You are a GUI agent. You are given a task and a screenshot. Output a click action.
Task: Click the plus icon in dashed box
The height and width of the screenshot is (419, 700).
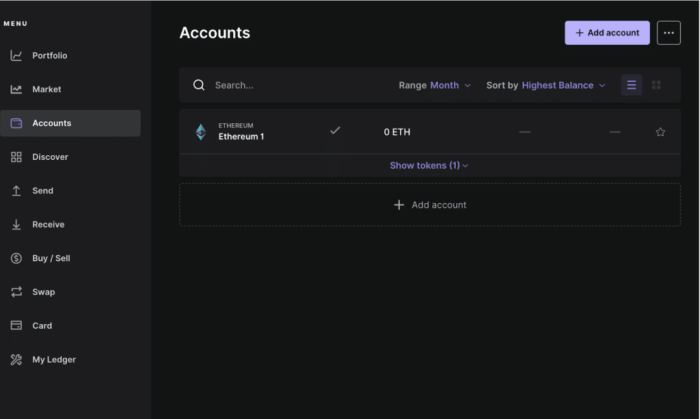(399, 205)
